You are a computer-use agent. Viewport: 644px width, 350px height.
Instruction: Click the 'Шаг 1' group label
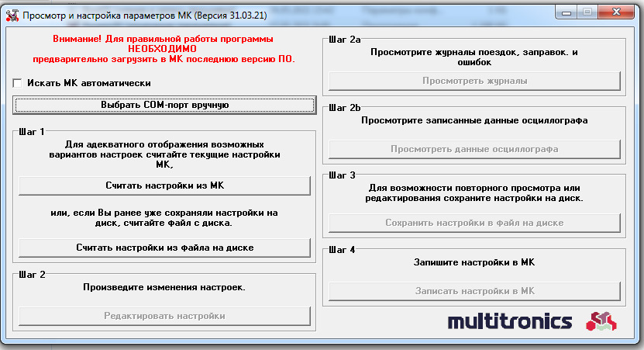click(x=32, y=132)
